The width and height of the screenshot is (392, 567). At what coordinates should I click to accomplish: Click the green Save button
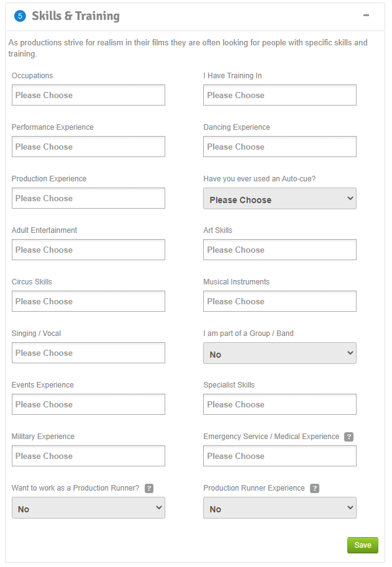(362, 545)
